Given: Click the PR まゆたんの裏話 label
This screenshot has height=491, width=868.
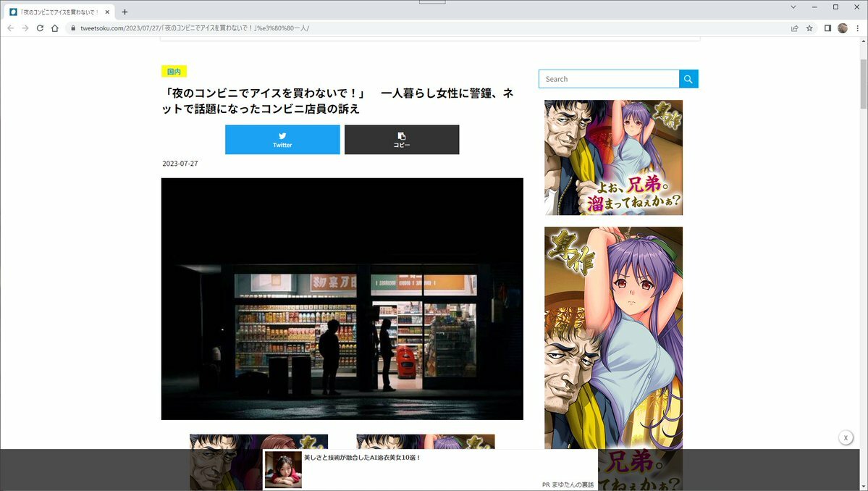Looking at the screenshot, I should 568,484.
